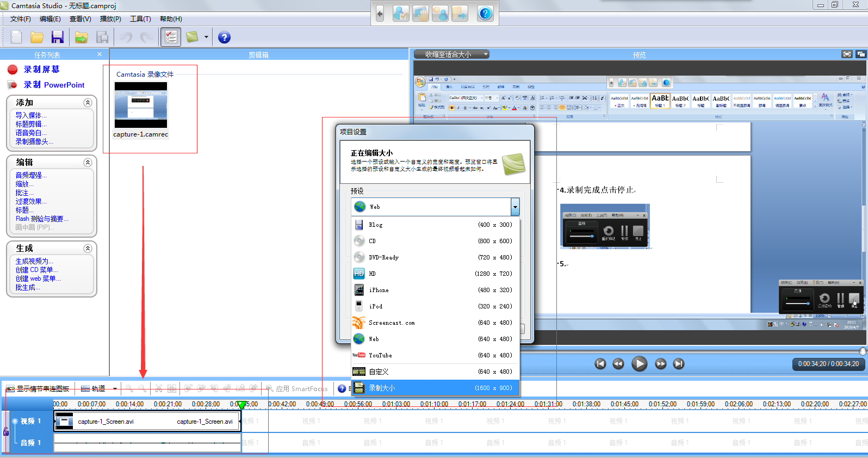Open help from main toolbar question icon
Image resolution: width=868 pixels, height=458 pixels.
pos(224,37)
